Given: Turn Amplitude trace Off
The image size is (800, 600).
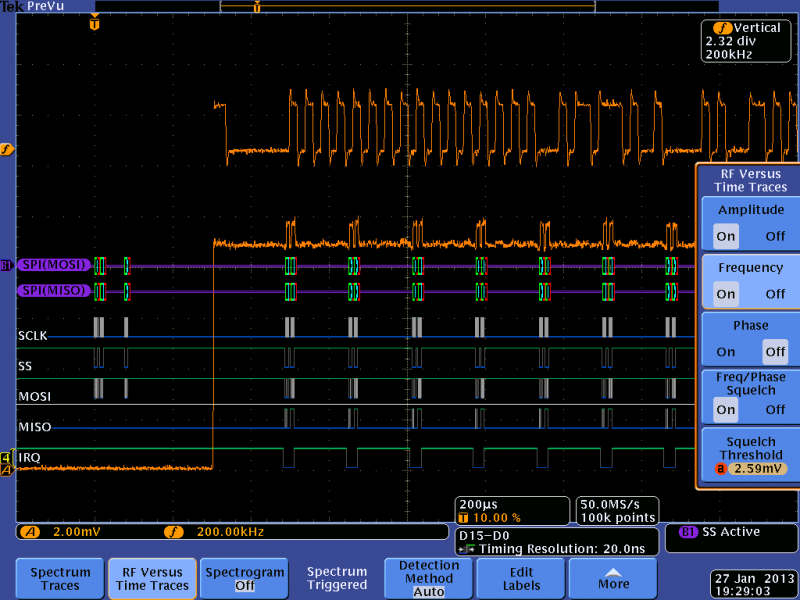Looking at the screenshot, I should coord(775,236).
